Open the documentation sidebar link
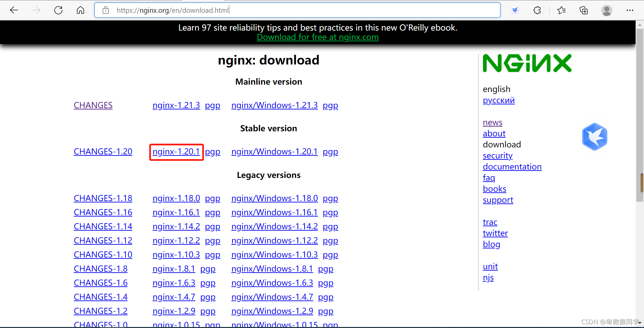Viewport: 644px width, 328px height. pyautogui.click(x=512, y=167)
